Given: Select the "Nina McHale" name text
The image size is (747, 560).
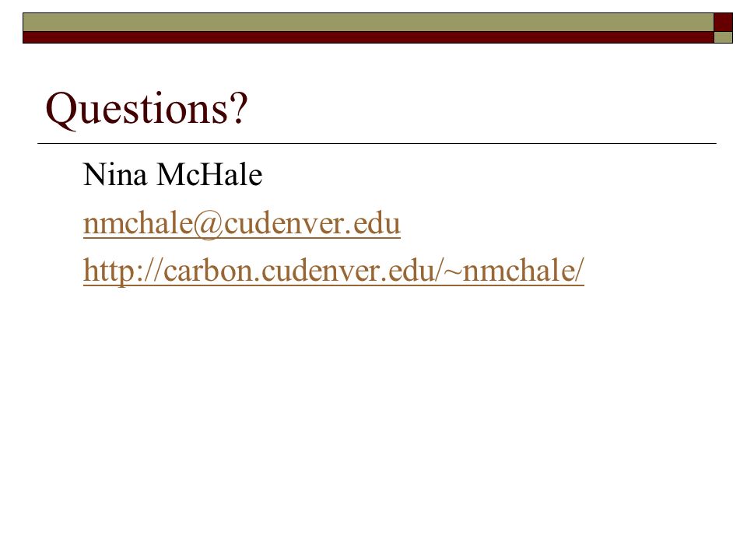Looking at the screenshot, I should click(x=173, y=174).
